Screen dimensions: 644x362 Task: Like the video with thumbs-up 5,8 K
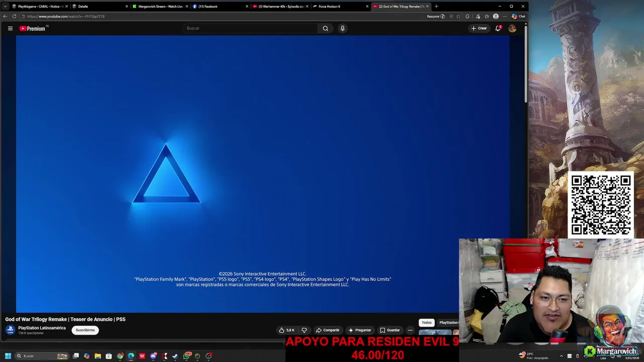[286, 330]
